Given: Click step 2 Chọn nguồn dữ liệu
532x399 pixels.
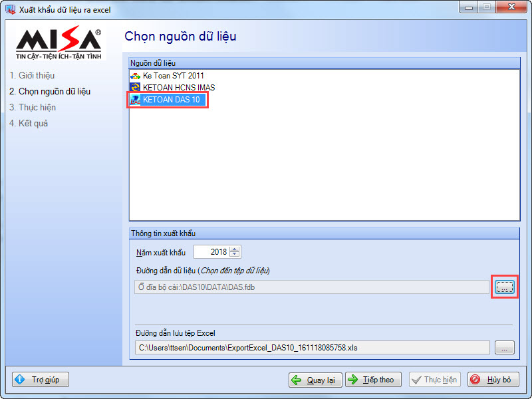Looking at the screenshot, I should coord(50,91).
